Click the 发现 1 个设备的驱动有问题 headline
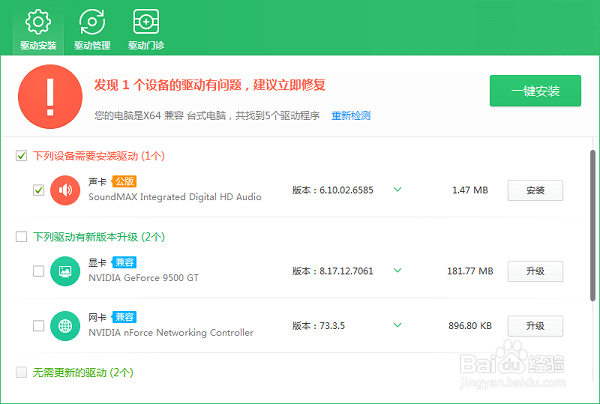The width and height of the screenshot is (600, 404). coord(210,85)
